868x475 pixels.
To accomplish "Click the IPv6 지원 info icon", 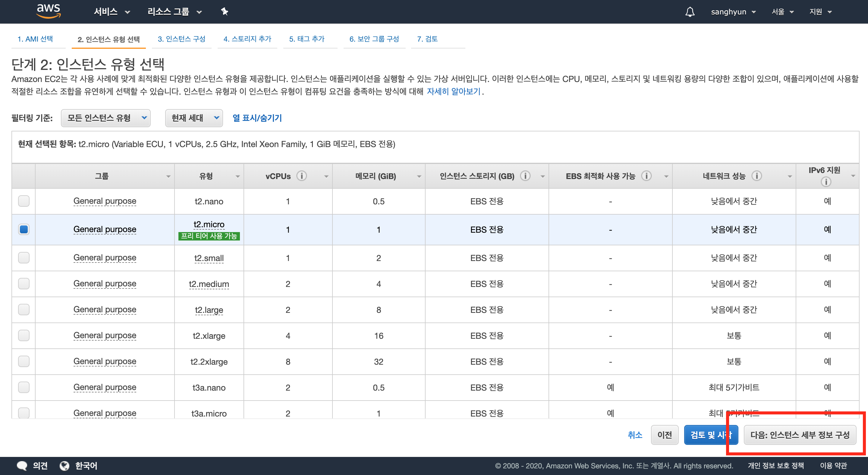I will pyautogui.click(x=826, y=182).
